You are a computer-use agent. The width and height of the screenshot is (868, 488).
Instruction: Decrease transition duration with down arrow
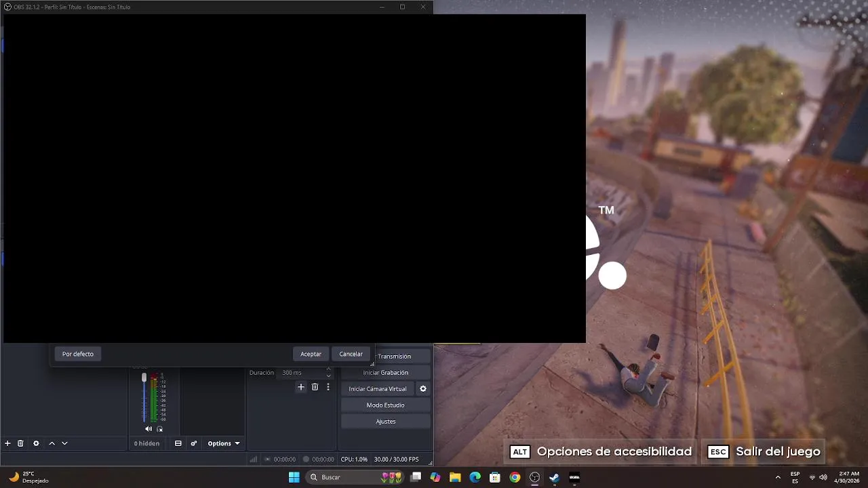tap(329, 376)
